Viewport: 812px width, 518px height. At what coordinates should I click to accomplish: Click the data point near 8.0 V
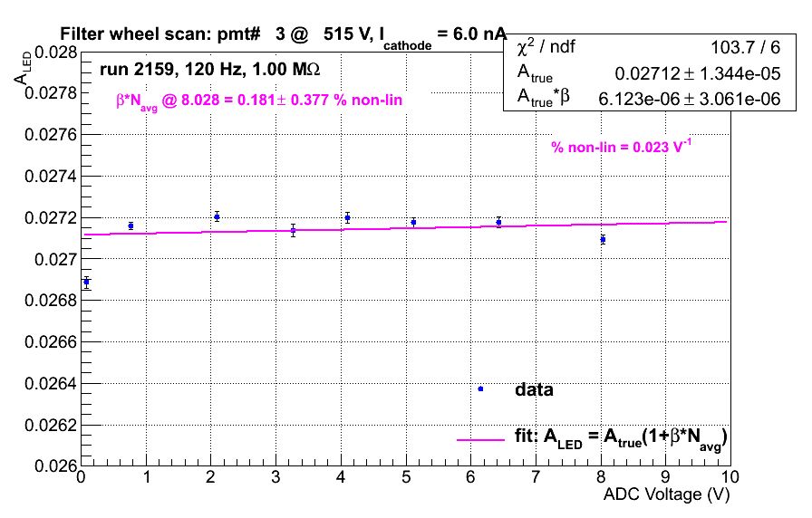(x=603, y=240)
